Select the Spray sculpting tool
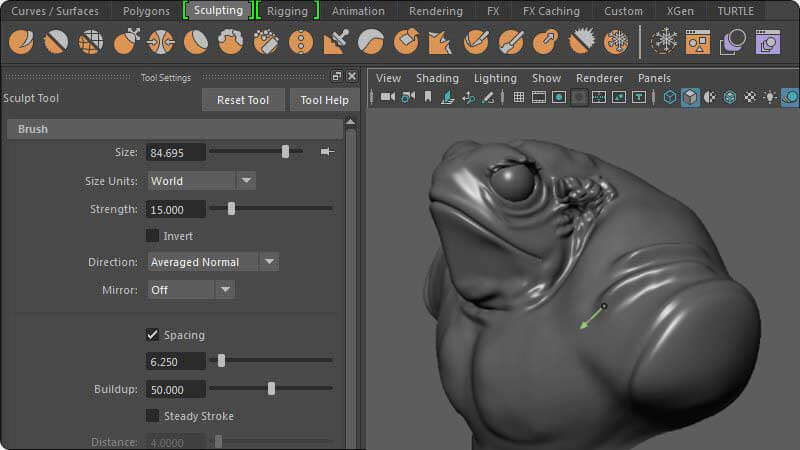Screen dimensions: 800x450 tap(265, 42)
